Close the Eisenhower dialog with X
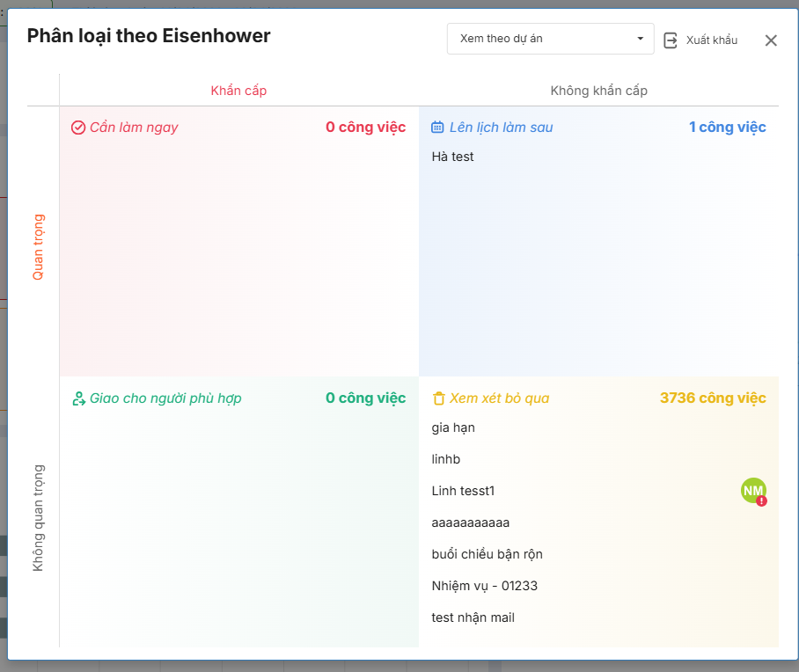This screenshot has width=799, height=672. pyautogui.click(x=771, y=40)
